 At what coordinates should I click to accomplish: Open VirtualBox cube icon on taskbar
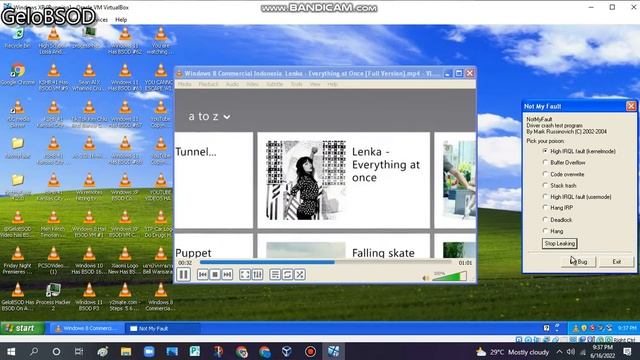point(287,351)
